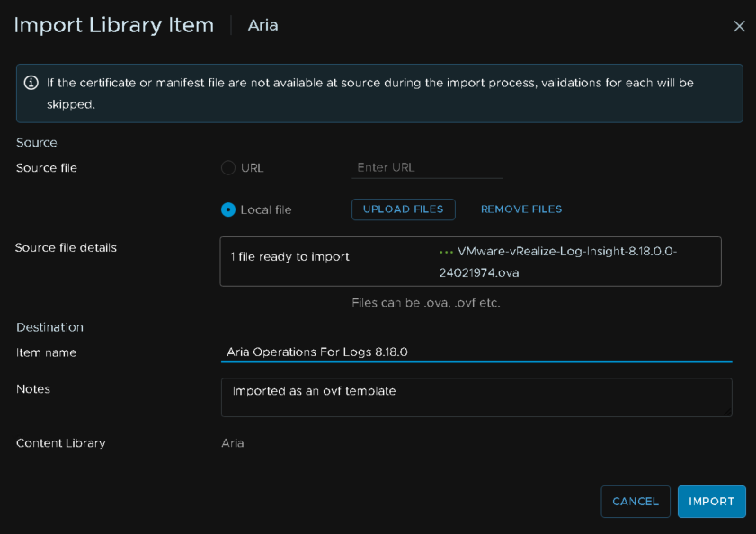Click the Source section heading
This screenshot has height=534, width=756.
coord(37,142)
